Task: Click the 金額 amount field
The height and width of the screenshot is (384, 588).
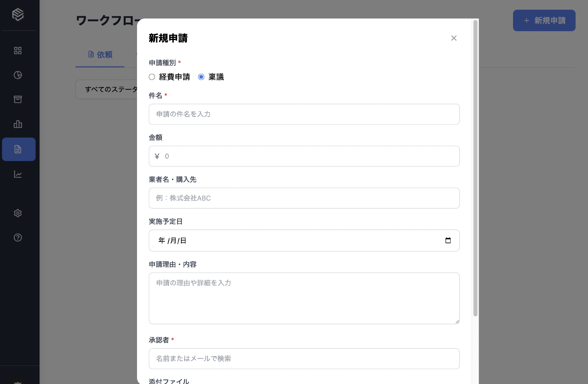Action: pyautogui.click(x=304, y=156)
